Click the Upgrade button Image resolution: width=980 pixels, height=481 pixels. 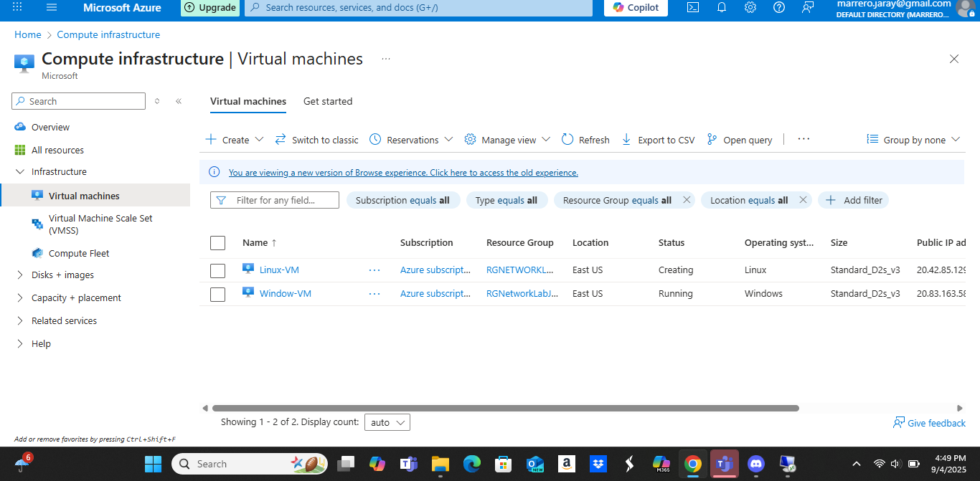tap(210, 7)
